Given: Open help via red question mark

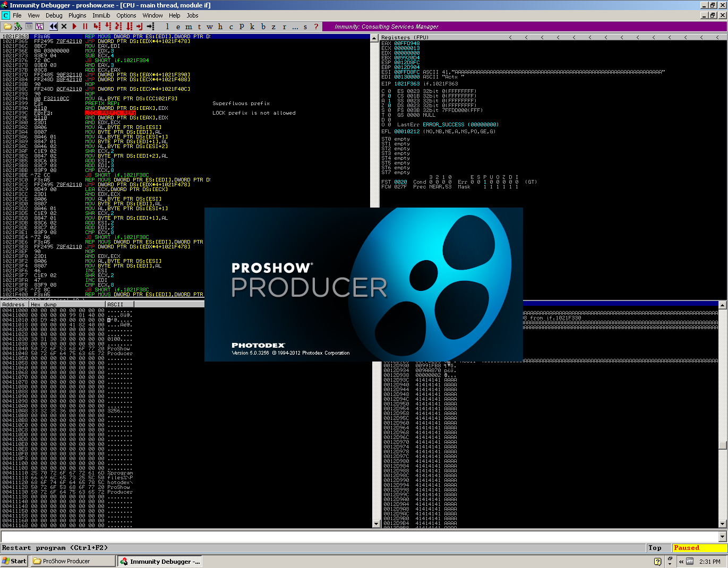Looking at the screenshot, I should 316,27.
